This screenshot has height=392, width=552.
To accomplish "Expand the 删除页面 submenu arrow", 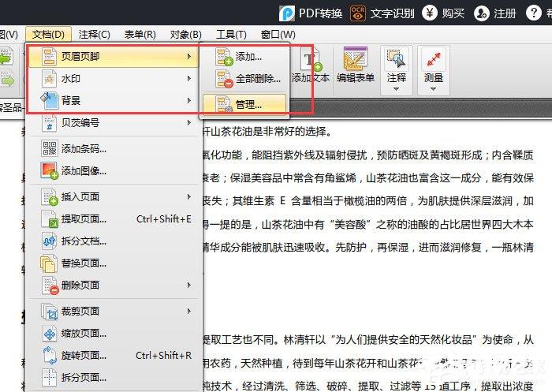I will click(x=189, y=285).
